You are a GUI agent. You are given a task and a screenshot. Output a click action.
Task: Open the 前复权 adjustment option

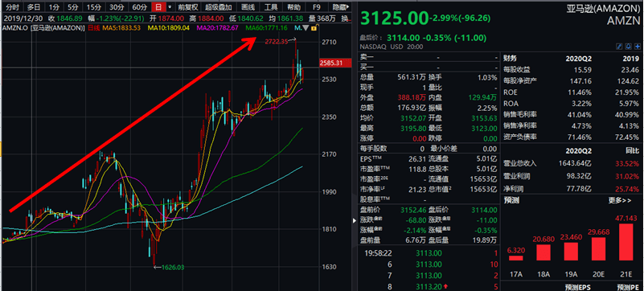coord(188,7)
